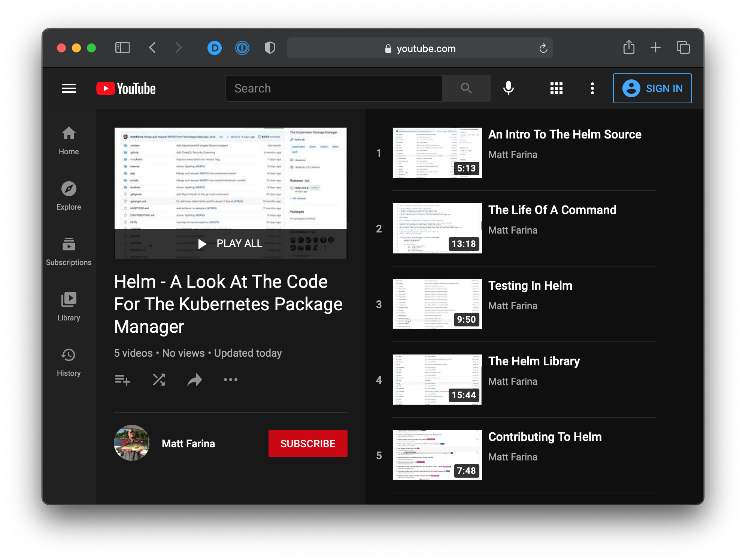Image resolution: width=746 pixels, height=560 pixels.
Task: Click the YouTube logo
Action: [126, 89]
